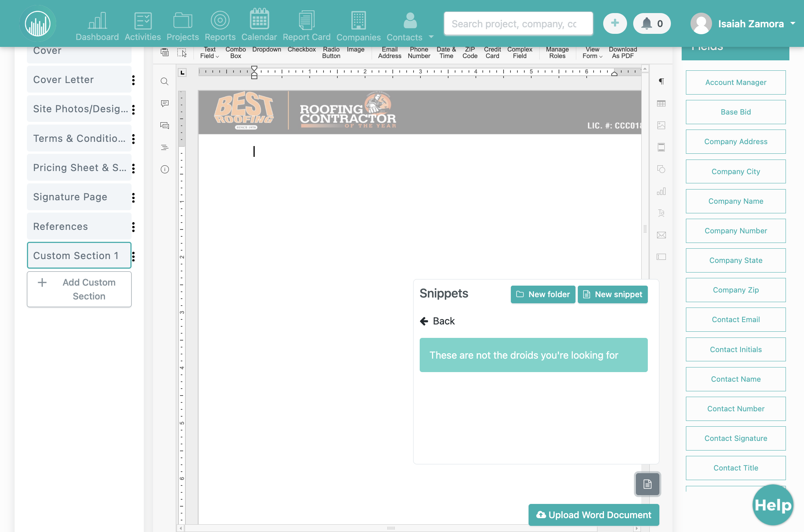Open the info icon in editor left sidebar
The image size is (804, 532).
point(165,169)
